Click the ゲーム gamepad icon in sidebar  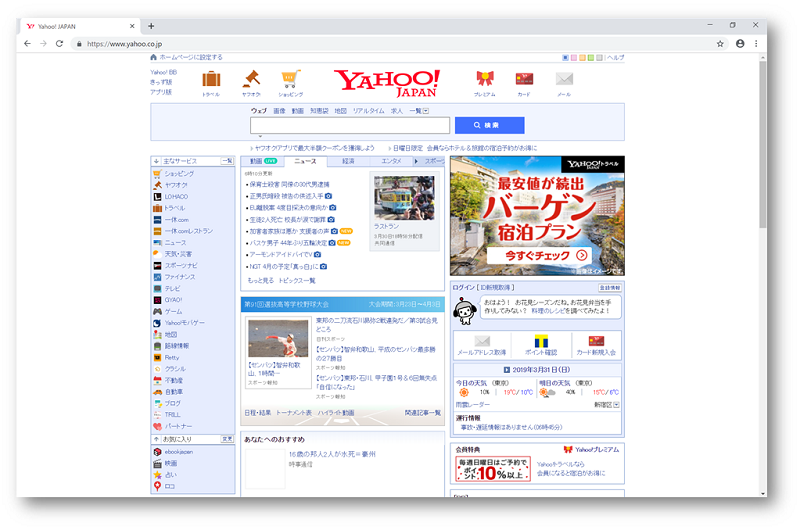pos(158,311)
